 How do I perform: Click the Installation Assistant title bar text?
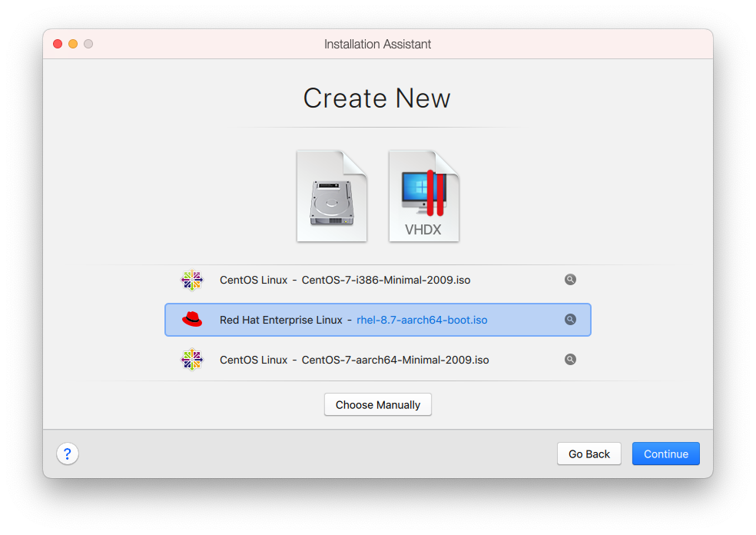point(377,44)
